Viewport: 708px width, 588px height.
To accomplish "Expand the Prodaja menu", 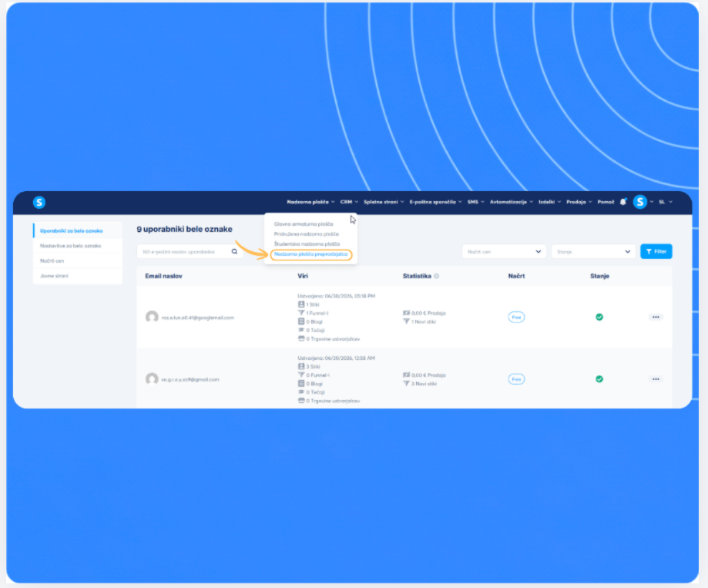I will point(579,202).
